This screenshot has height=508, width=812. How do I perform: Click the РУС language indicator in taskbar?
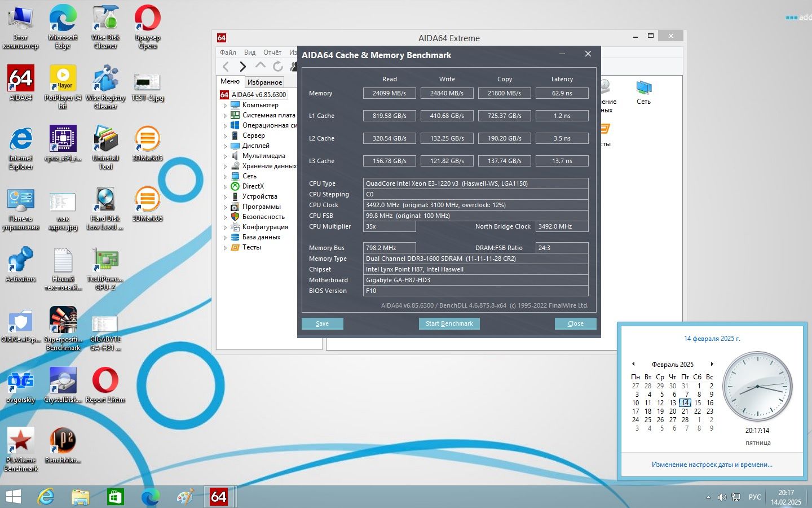pyautogui.click(x=754, y=497)
